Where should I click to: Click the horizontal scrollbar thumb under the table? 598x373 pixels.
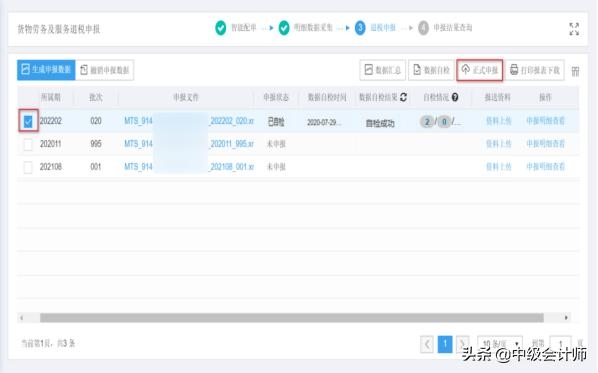[x=292, y=318]
